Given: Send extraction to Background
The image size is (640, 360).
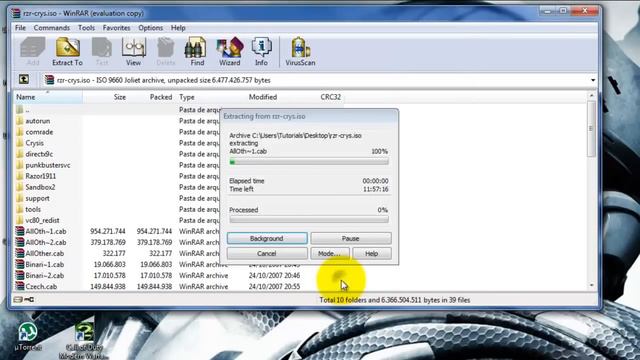Looking at the screenshot, I should pos(267,238).
